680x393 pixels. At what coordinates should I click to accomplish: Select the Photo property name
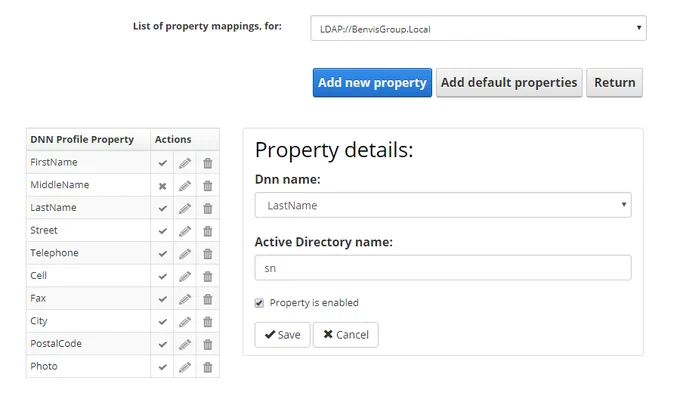[x=43, y=366]
